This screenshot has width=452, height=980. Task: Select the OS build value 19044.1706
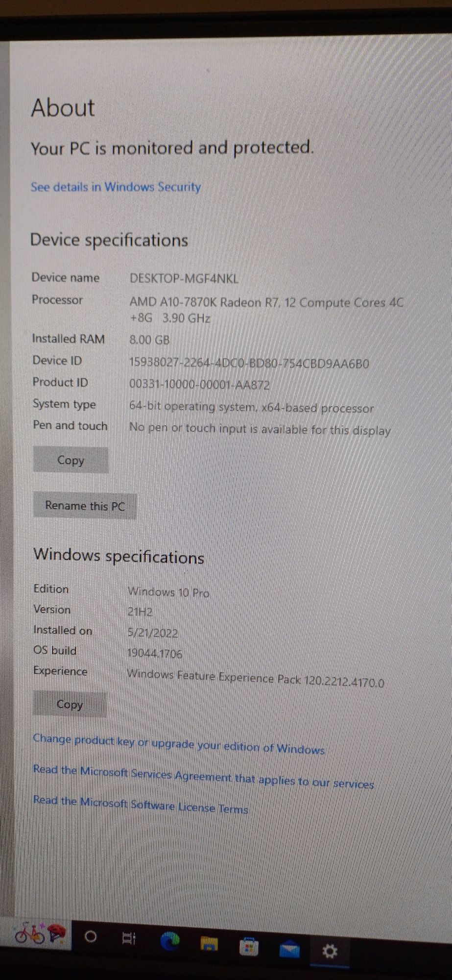point(154,653)
